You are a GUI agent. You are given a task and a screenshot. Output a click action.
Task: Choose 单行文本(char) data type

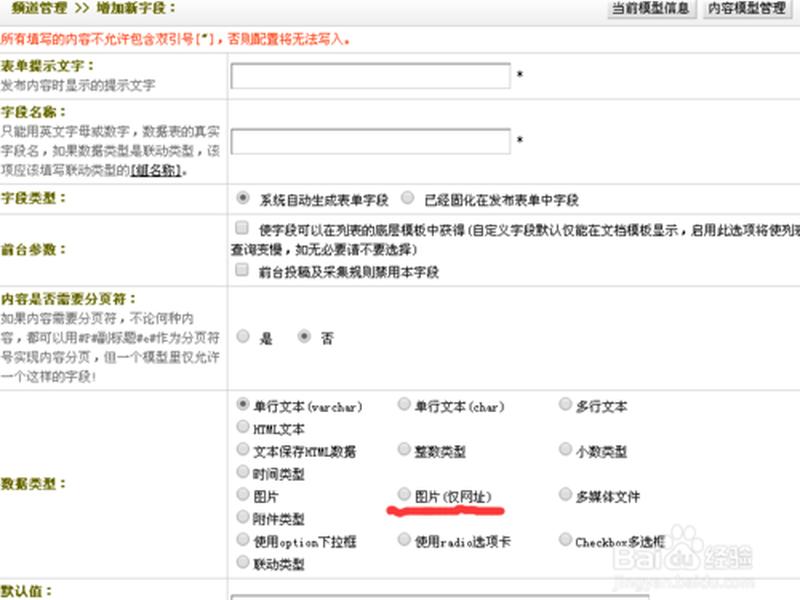(404, 404)
